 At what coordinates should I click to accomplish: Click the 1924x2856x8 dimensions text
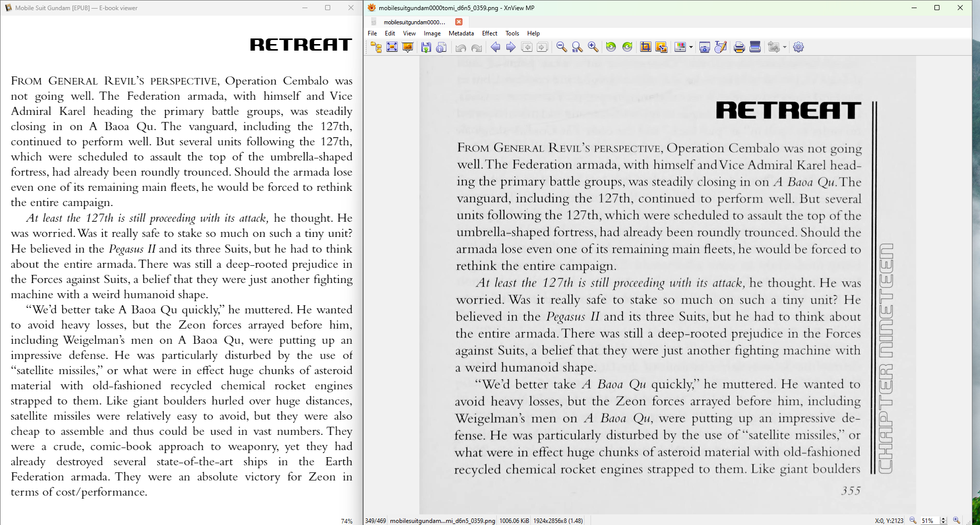pos(558,521)
